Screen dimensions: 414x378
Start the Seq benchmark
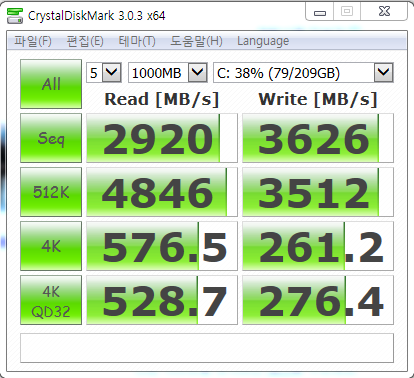pos(51,138)
